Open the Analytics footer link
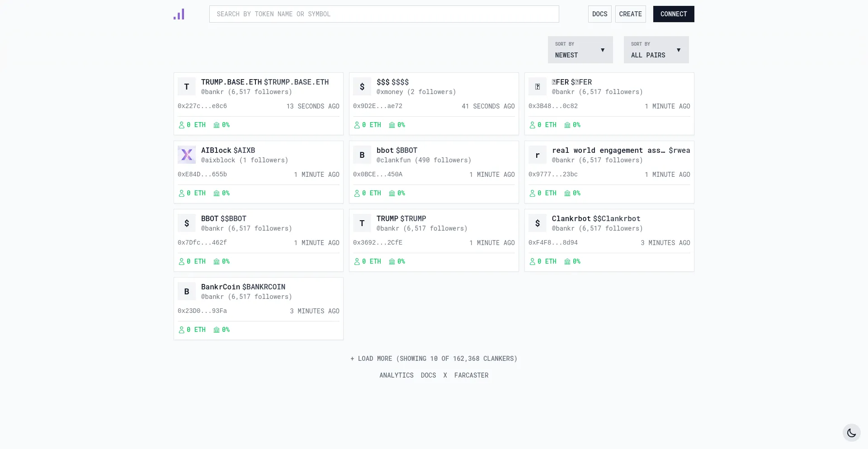Screen dimensions: 868x449 point(396,375)
